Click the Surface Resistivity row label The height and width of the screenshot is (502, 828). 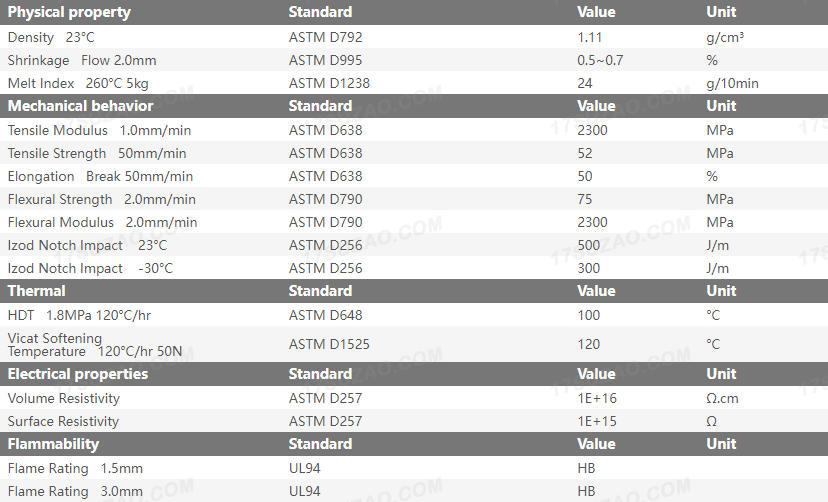pos(63,421)
